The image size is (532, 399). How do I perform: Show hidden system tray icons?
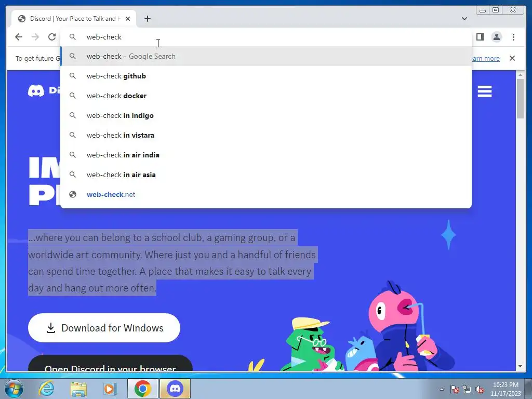[442, 389]
